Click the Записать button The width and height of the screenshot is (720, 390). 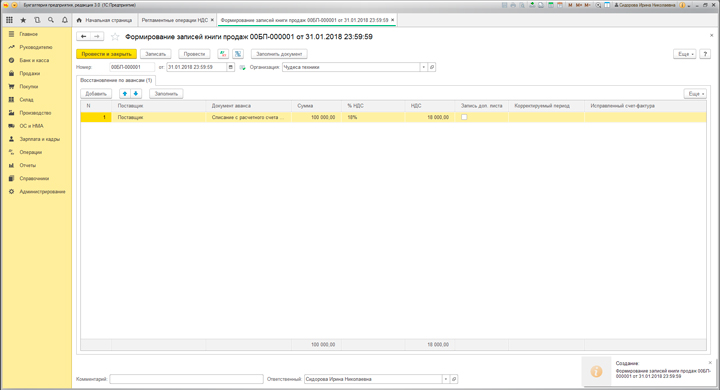155,54
